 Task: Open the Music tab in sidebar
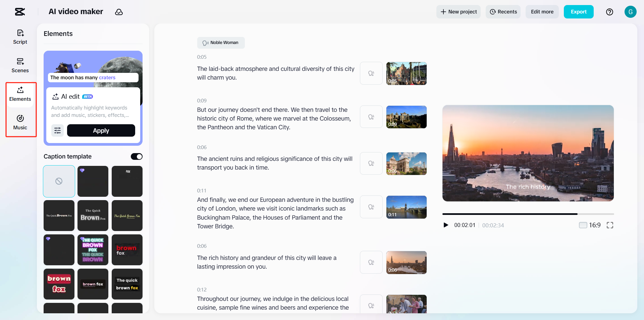20,122
